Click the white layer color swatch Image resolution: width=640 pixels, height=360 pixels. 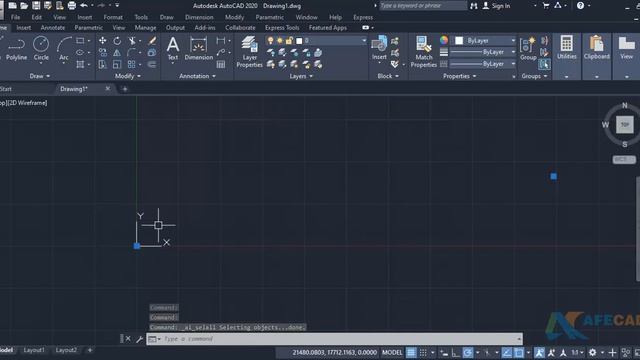(x=299, y=40)
